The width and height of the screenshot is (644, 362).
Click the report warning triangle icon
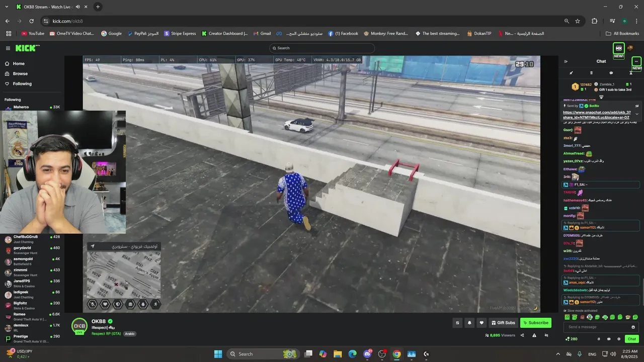(534, 335)
